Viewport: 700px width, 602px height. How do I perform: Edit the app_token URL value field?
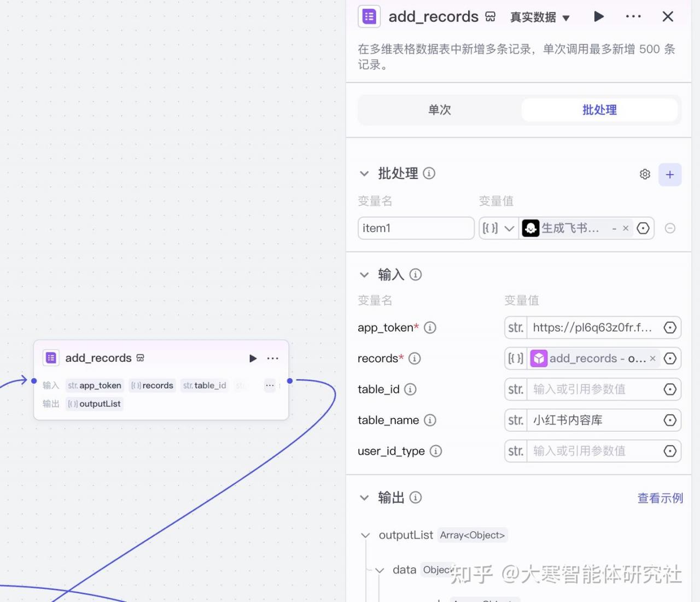coord(593,328)
